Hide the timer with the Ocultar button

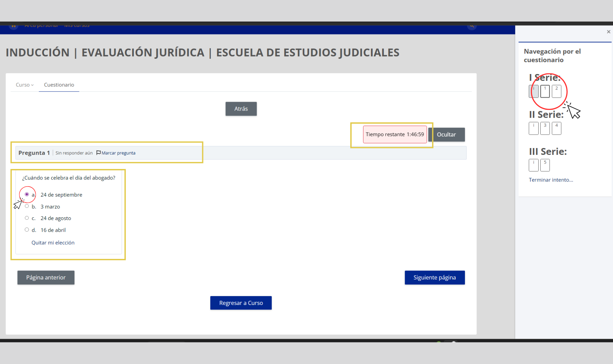click(447, 134)
